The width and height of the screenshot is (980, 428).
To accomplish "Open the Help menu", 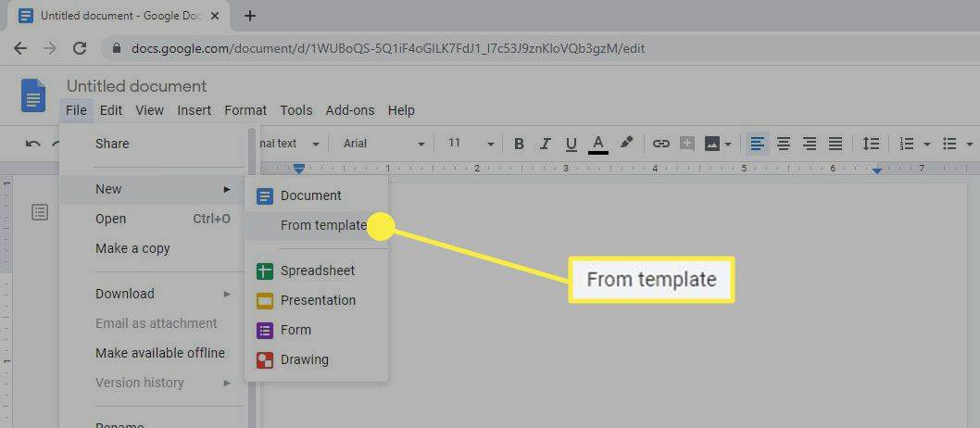I will pos(401,110).
